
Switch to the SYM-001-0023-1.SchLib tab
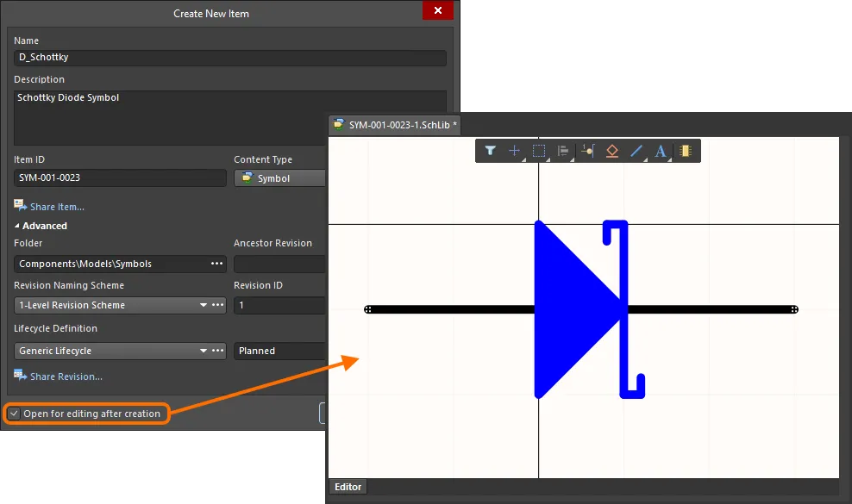(394, 124)
